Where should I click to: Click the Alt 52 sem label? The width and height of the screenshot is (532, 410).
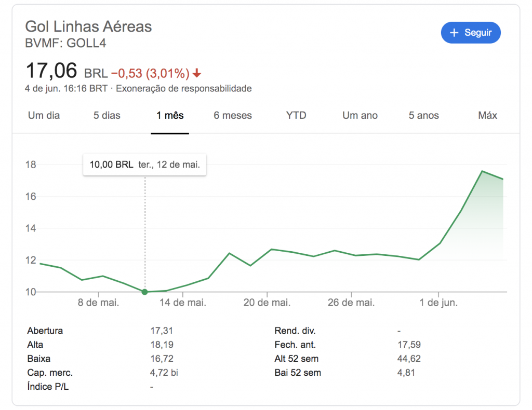(297, 359)
